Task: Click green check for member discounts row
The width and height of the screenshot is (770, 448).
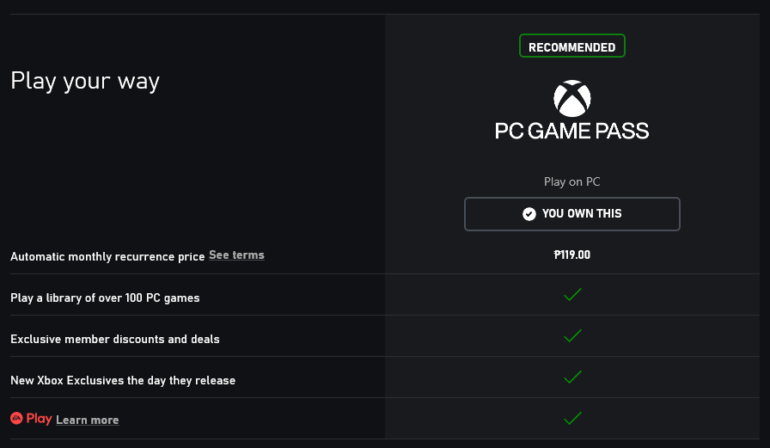Action: click(572, 336)
